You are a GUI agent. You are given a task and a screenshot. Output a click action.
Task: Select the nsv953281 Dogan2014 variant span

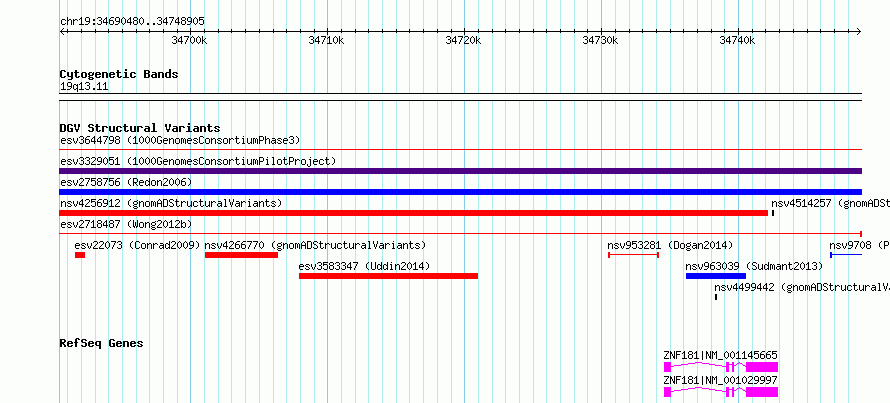633,255
